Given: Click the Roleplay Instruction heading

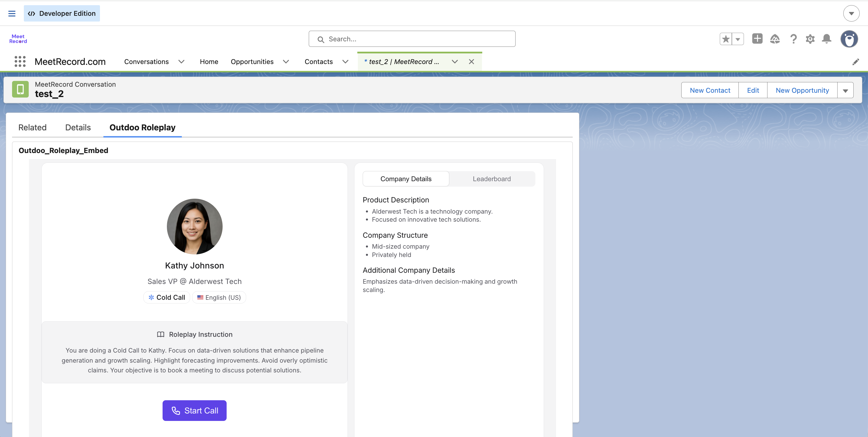Looking at the screenshot, I should 200,334.
